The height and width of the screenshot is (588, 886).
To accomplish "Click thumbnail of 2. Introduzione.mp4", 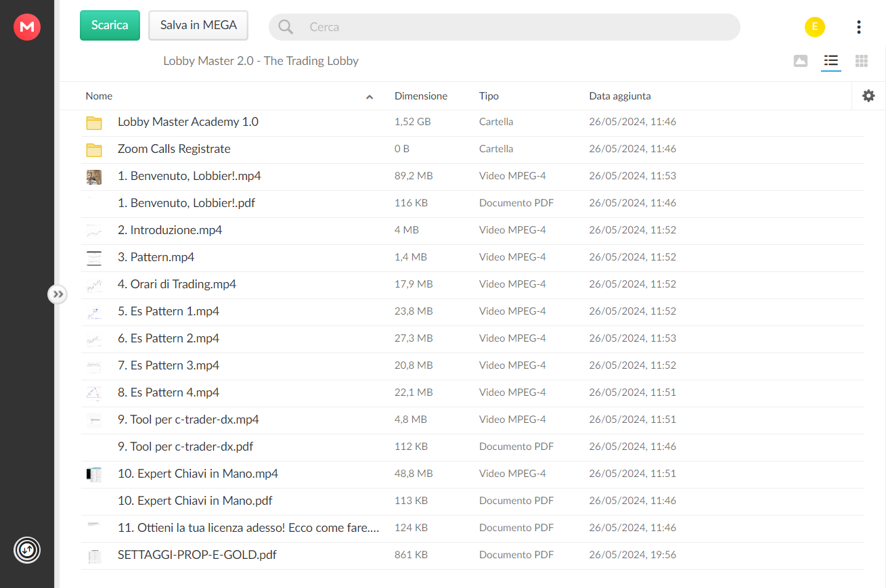I will point(94,231).
